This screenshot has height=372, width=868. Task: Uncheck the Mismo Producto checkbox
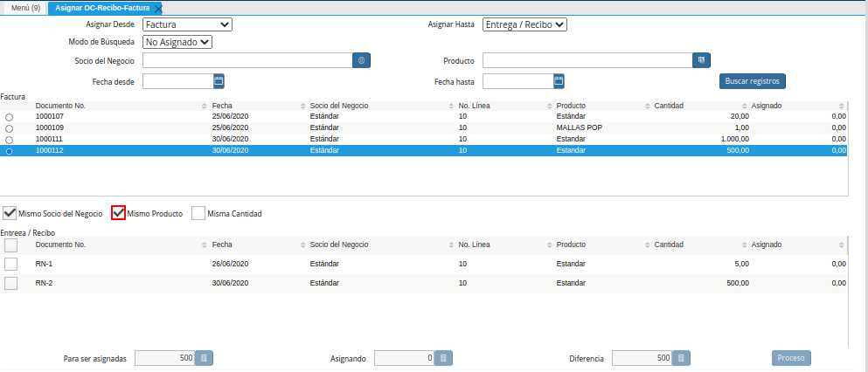pyautogui.click(x=119, y=213)
